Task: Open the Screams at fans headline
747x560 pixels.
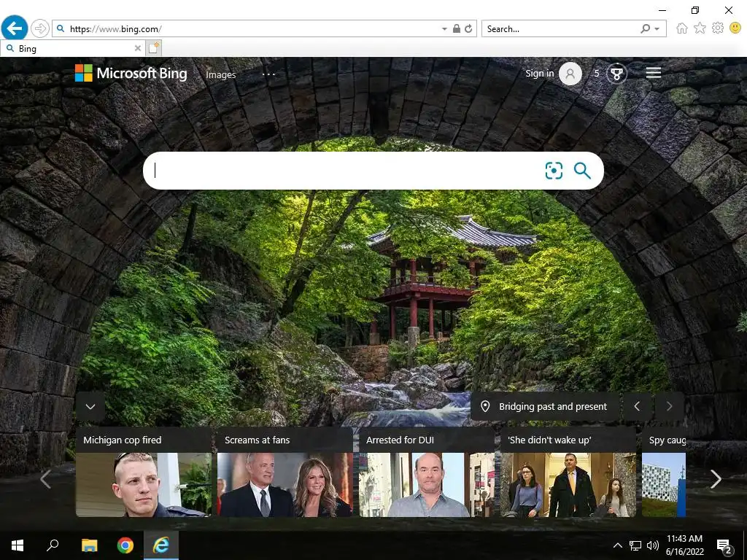Action: pos(258,440)
